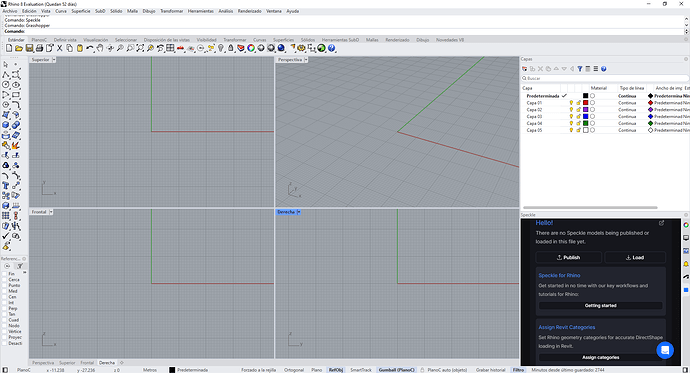
Task: Toggle visibility bulb of Capa 01
Action: [571, 103]
